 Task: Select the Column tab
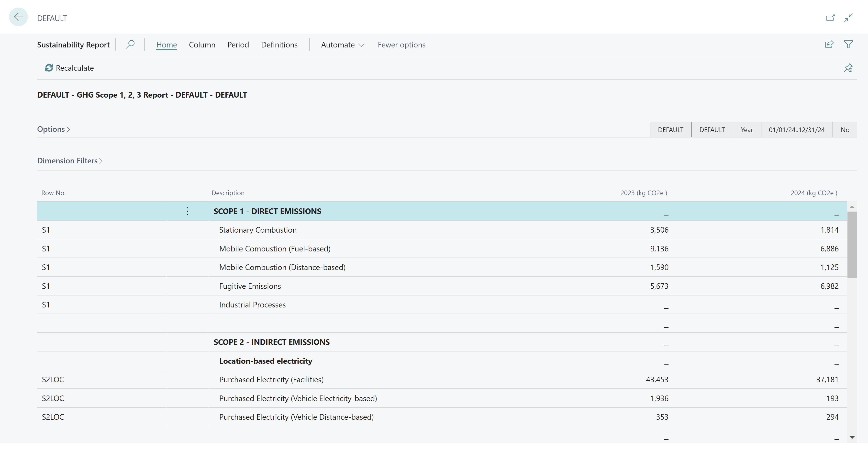(x=201, y=45)
